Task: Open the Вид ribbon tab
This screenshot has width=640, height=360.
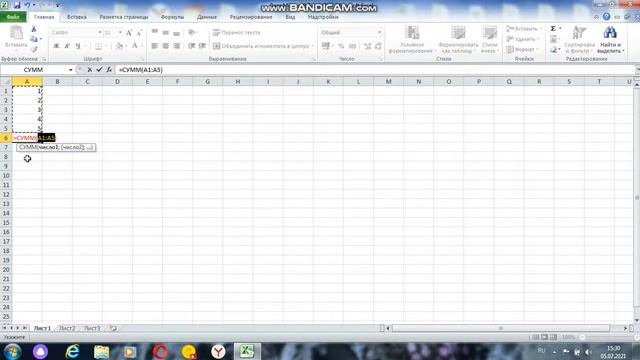Action: click(x=290, y=17)
